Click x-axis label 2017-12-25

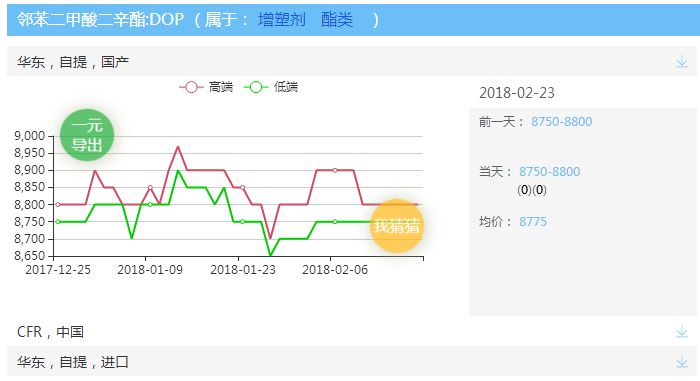point(58,270)
